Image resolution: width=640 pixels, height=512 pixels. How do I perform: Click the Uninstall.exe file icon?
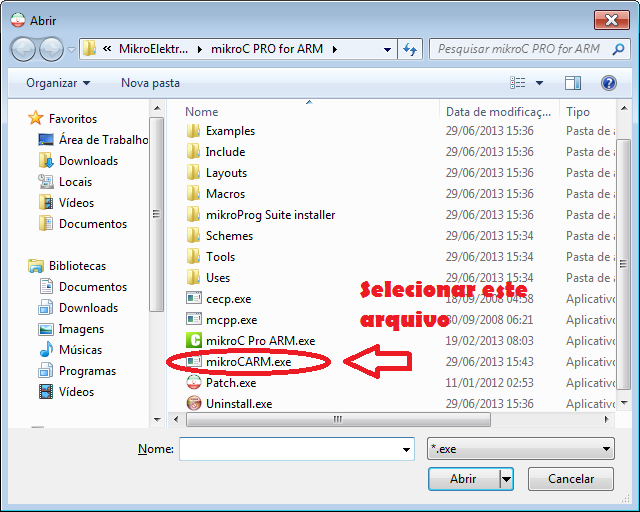[x=193, y=403]
